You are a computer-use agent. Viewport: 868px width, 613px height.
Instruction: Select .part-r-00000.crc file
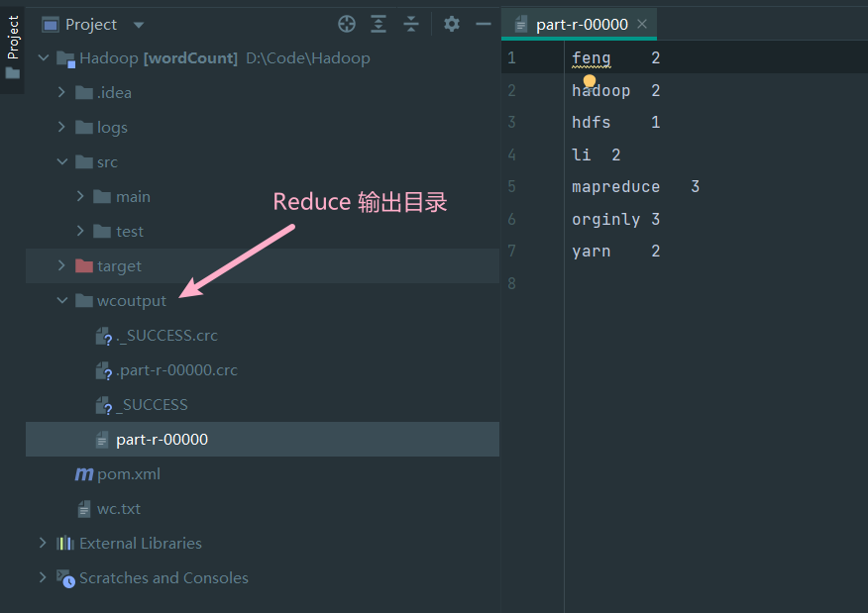176,370
